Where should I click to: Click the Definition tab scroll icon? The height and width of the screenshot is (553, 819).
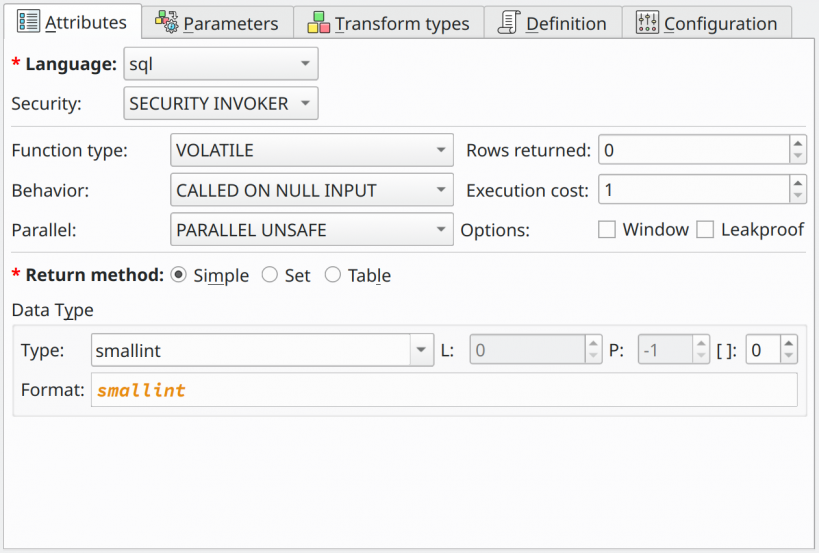point(508,22)
